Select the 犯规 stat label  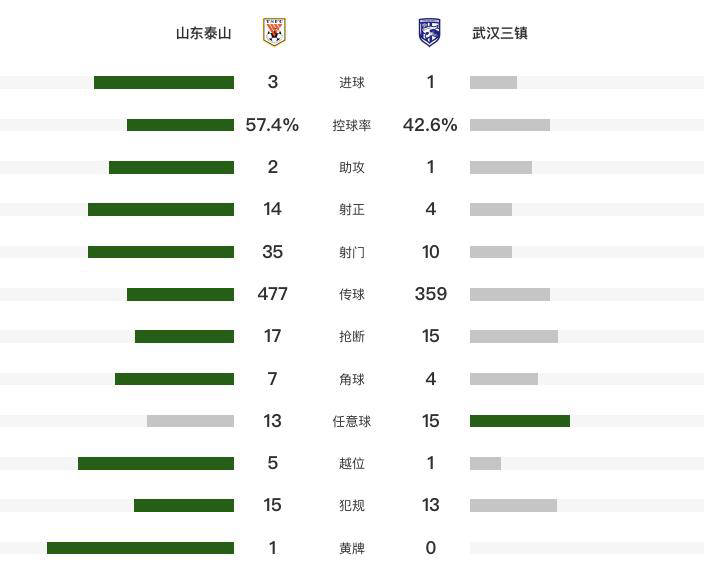click(x=352, y=506)
